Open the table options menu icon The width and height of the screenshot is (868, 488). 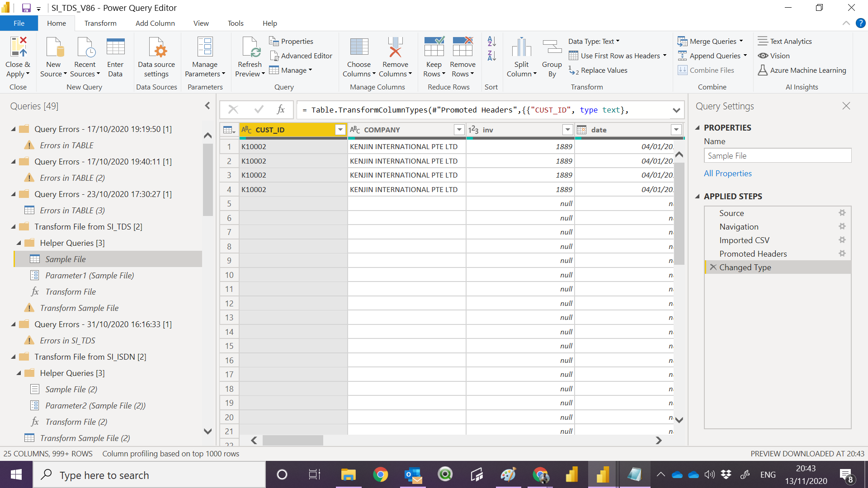[x=229, y=130]
